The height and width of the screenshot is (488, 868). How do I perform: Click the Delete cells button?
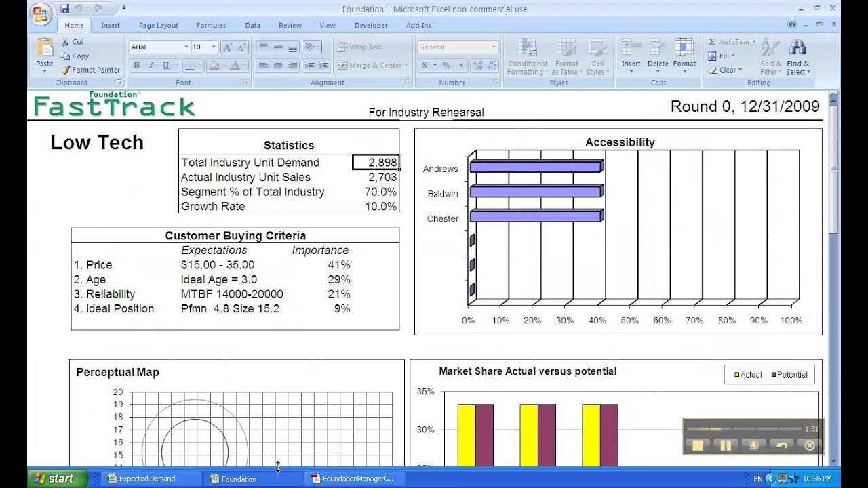pos(658,57)
